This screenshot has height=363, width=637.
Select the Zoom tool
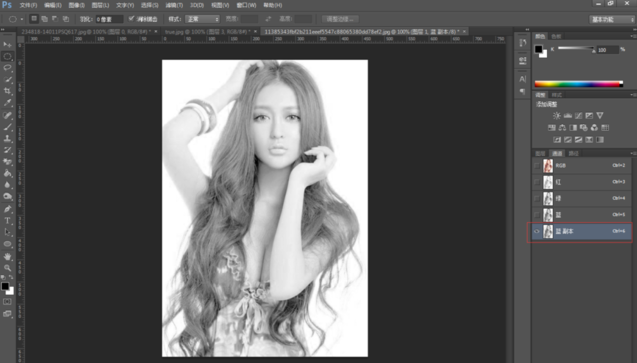click(7, 268)
